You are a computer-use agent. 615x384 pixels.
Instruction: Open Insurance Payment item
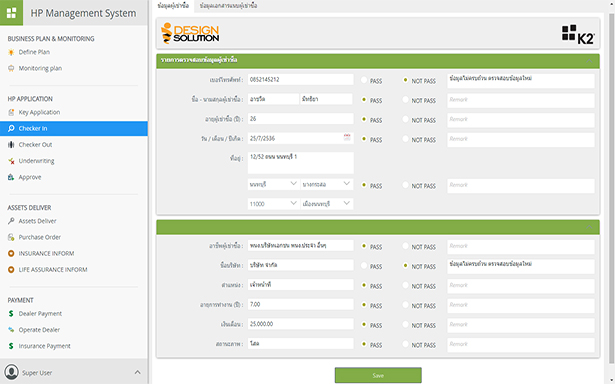pos(44,346)
